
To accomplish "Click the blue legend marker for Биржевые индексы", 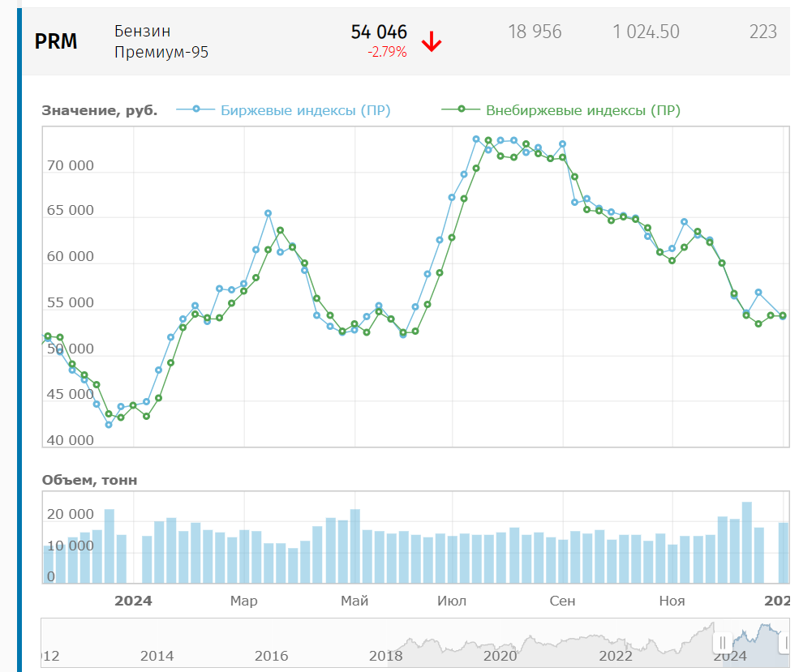I will point(195,110).
